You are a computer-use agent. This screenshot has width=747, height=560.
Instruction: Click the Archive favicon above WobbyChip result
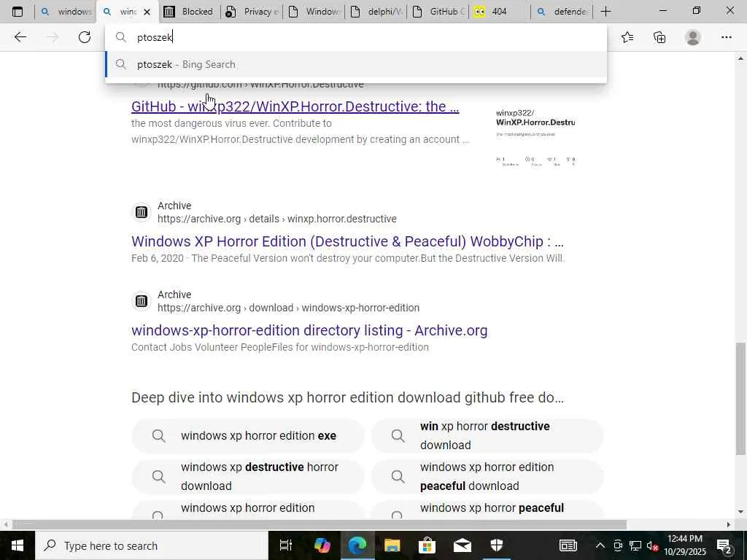pyautogui.click(x=141, y=212)
